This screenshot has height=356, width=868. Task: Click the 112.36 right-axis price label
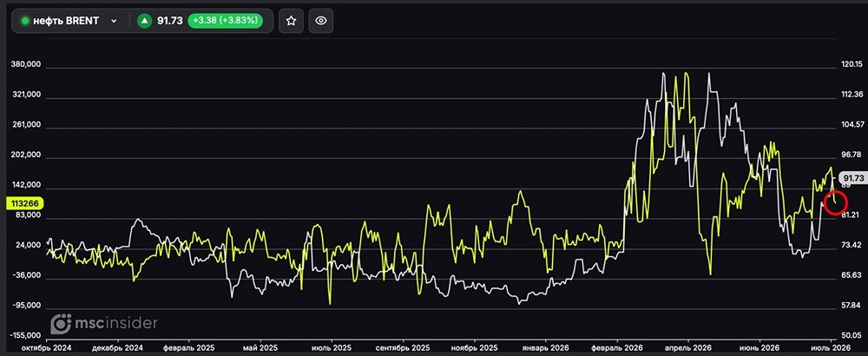[x=852, y=94]
